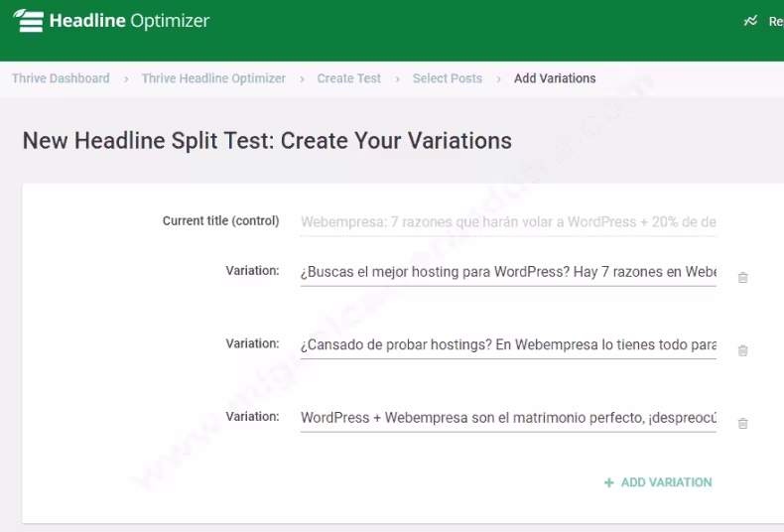Go back to Select Posts breadcrumb

[x=448, y=78]
